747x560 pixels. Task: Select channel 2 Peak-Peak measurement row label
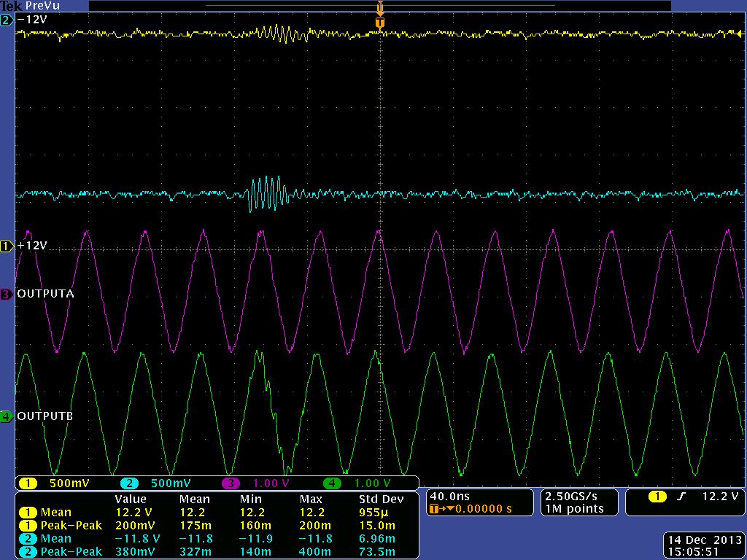71,552
